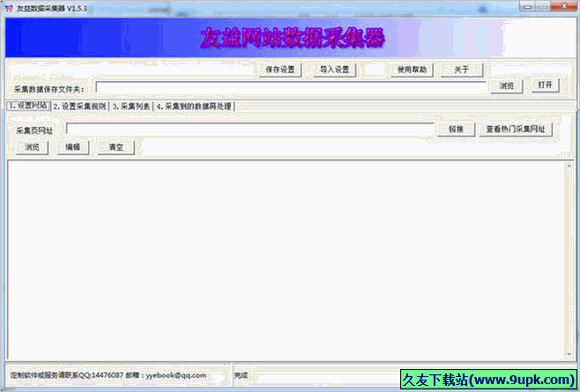The height and width of the screenshot is (392, 580).
Task: Click 查看热门采集网址 button
Action: point(516,129)
